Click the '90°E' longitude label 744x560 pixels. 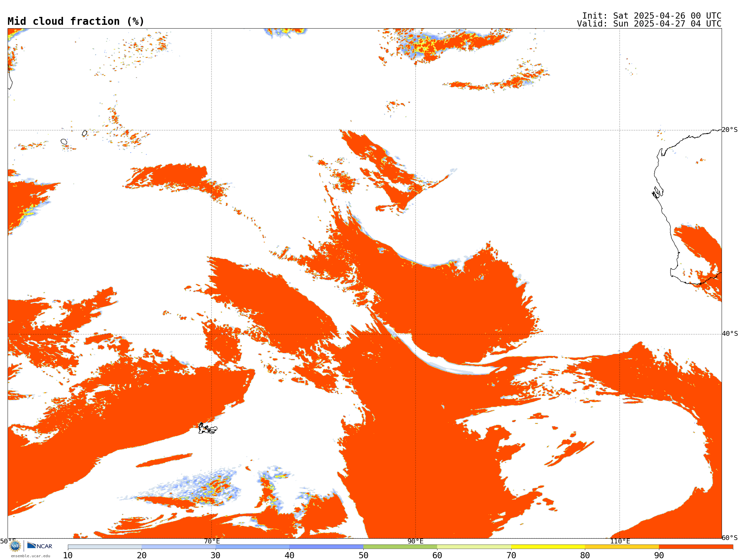click(415, 541)
